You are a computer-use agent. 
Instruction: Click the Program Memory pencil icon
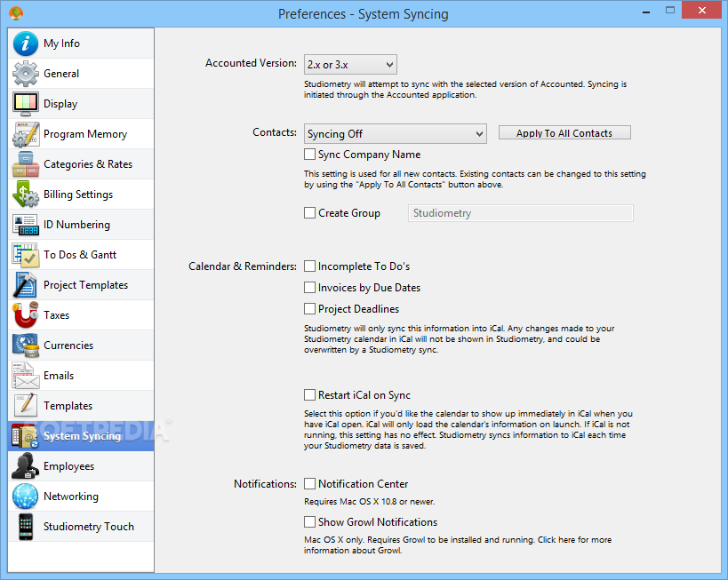pyautogui.click(x=26, y=134)
